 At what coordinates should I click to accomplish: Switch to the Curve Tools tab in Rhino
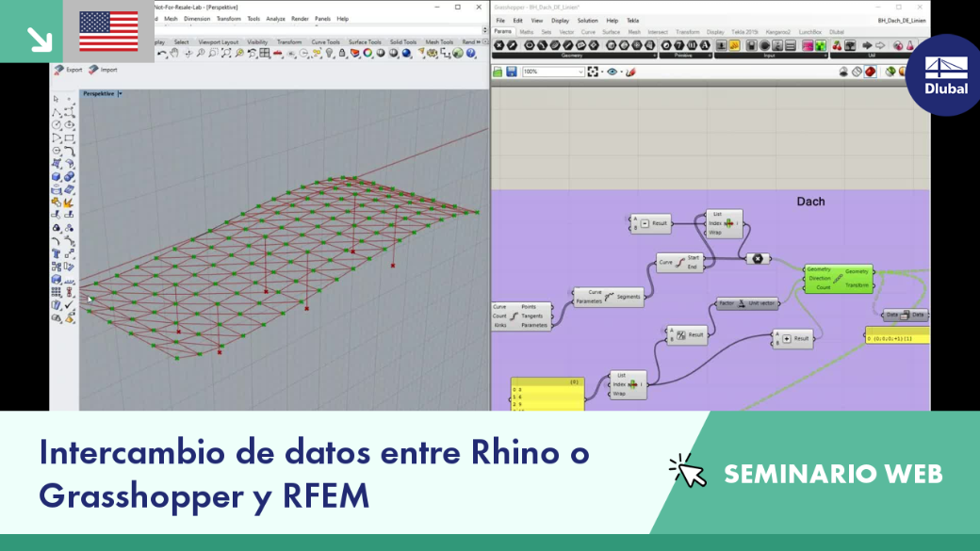click(x=326, y=41)
